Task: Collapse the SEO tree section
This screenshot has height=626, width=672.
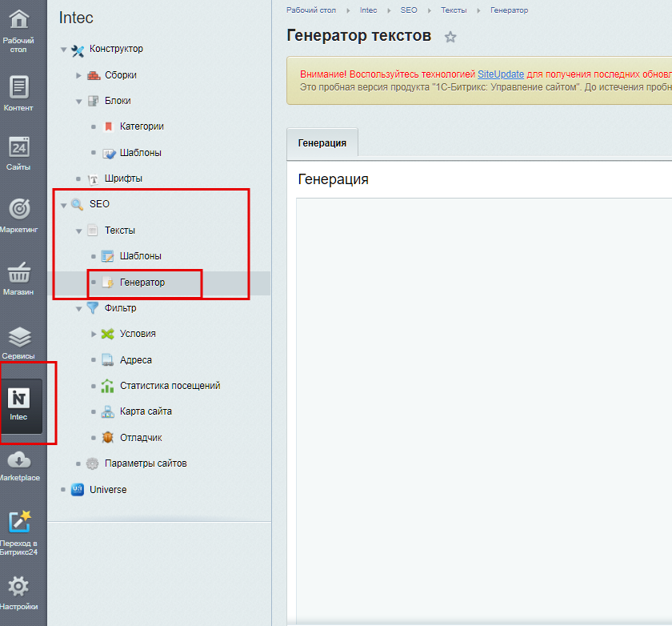Action: (x=64, y=205)
